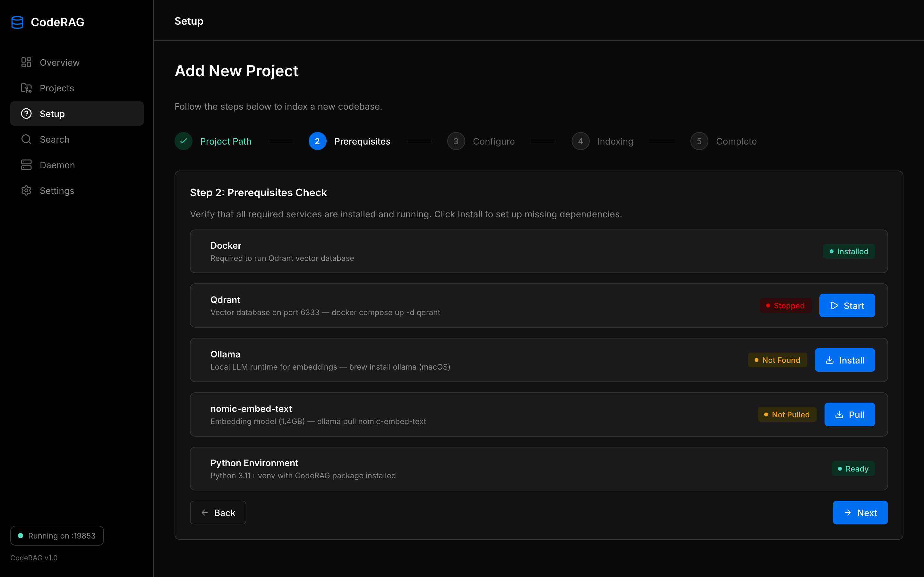Click the Settings gear icon

[26, 190]
